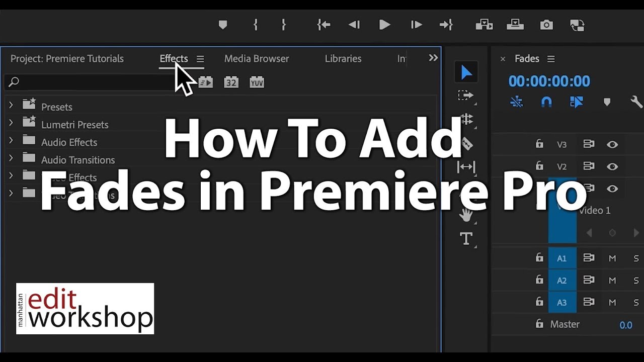Open the Fades sequence panel menu
The height and width of the screenshot is (362, 644).
pos(551,59)
